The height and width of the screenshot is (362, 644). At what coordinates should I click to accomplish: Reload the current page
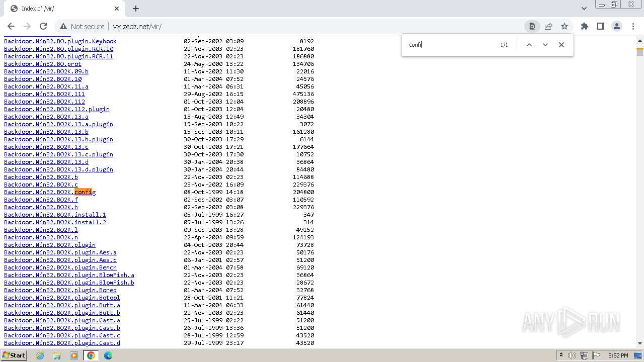coord(43,26)
